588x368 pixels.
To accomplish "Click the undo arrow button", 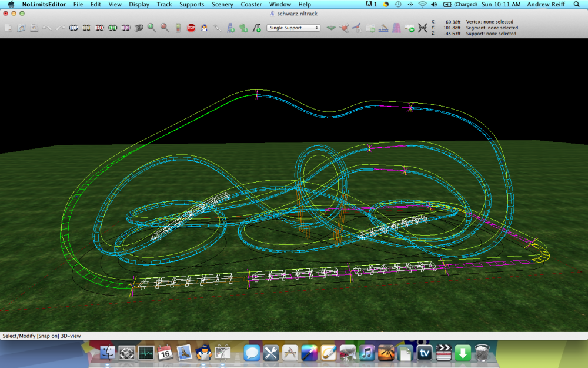I will point(47,28).
